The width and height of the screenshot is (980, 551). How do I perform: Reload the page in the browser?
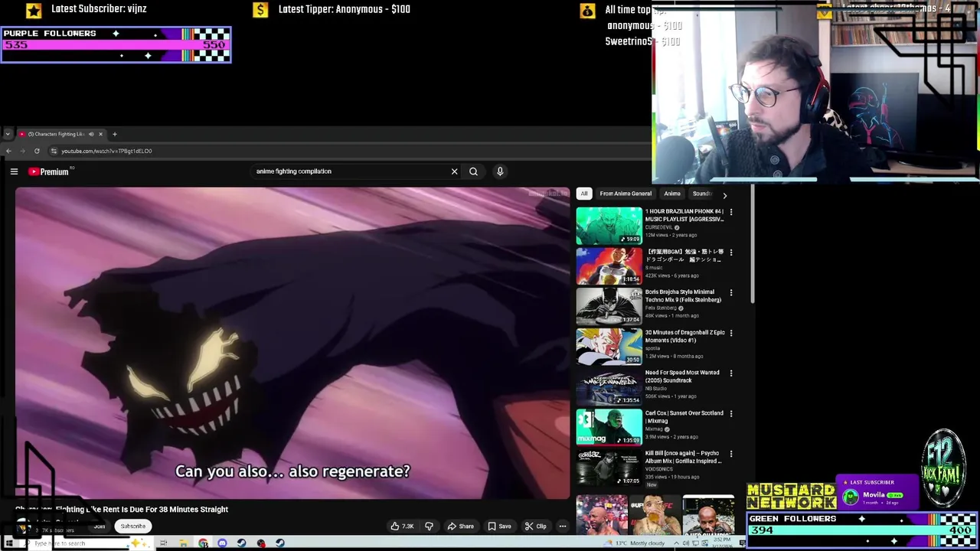point(37,151)
